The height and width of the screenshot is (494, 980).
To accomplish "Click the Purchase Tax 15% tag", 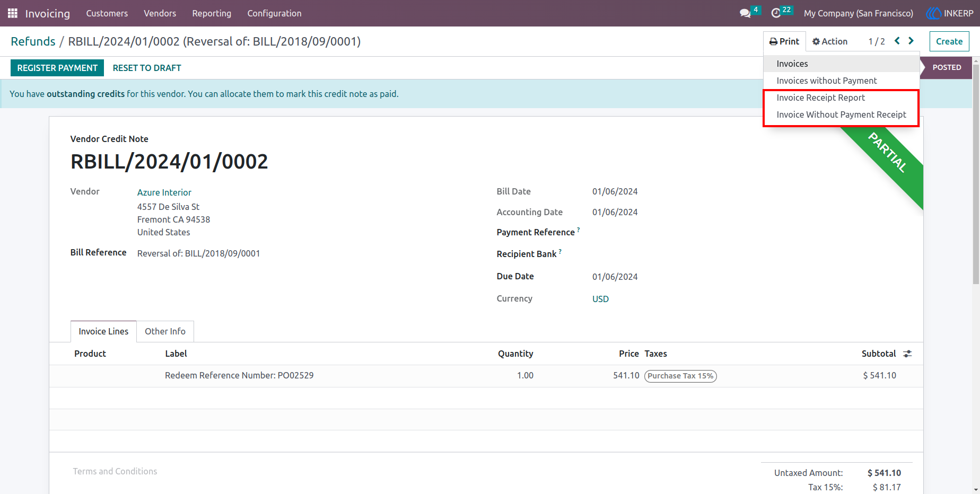I will [x=680, y=376].
